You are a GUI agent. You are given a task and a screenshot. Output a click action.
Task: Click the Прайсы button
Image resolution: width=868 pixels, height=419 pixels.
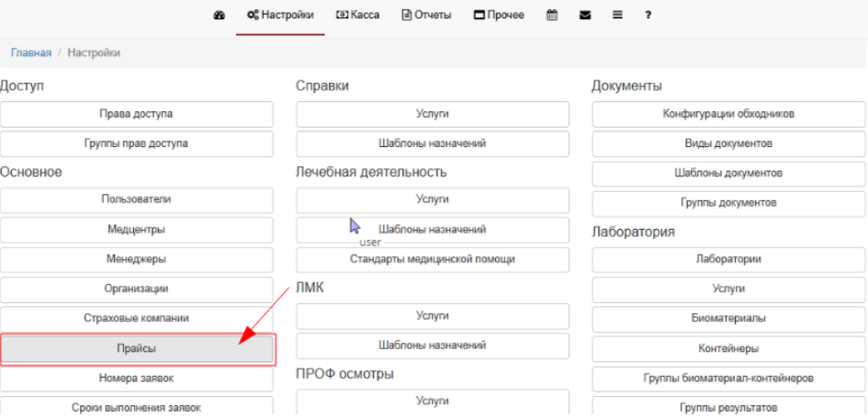tap(137, 349)
